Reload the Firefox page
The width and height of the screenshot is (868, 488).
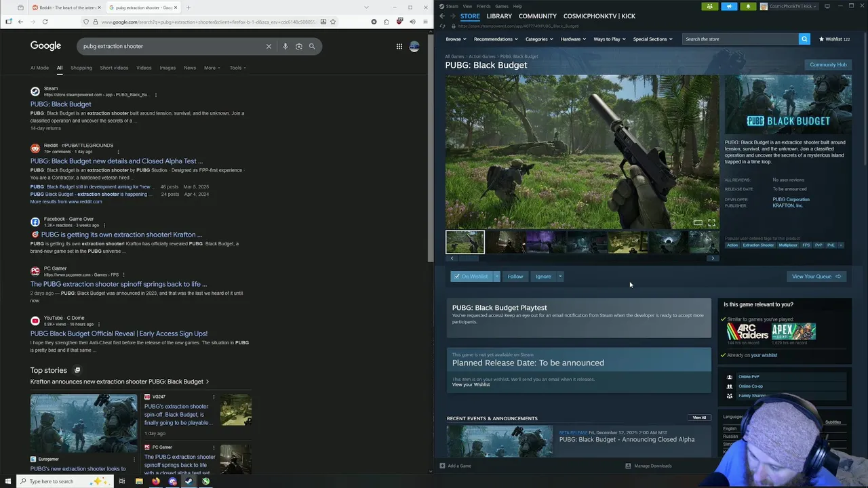(x=45, y=22)
